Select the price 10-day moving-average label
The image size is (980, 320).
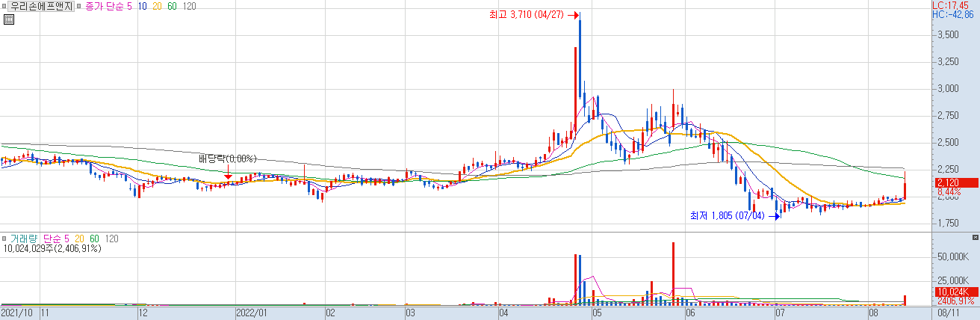pos(142,6)
